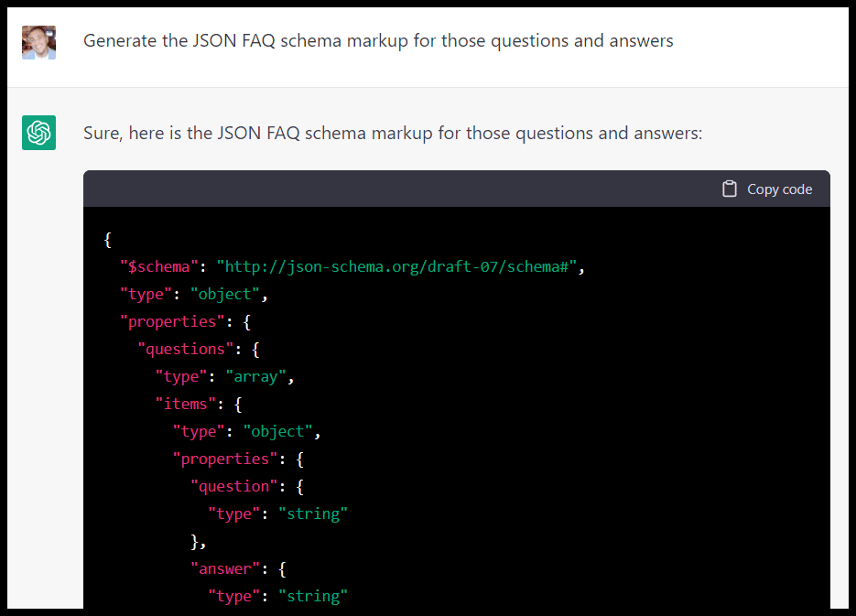Click the "questions" property name
Image resolution: width=856 pixels, height=616 pixels.
(x=185, y=349)
